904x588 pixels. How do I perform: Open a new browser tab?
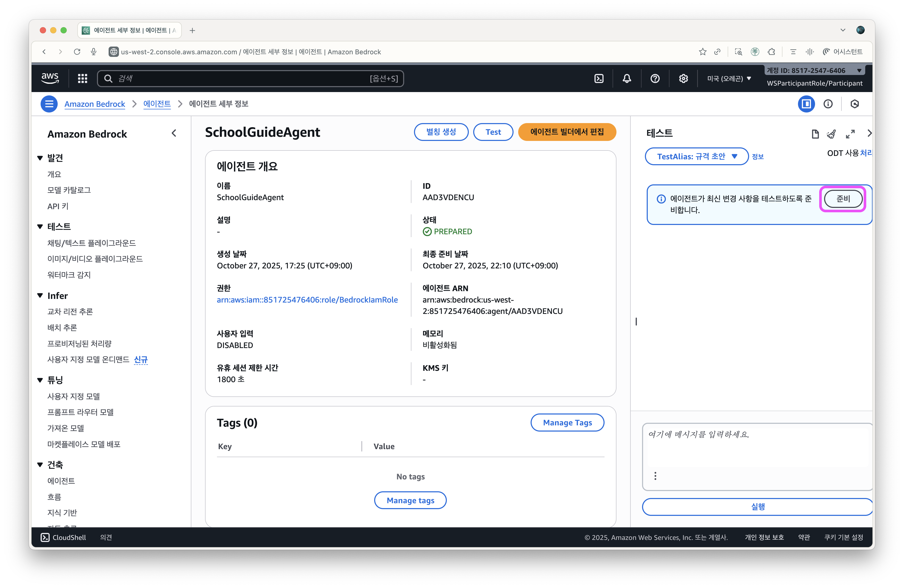pos(192,31)
